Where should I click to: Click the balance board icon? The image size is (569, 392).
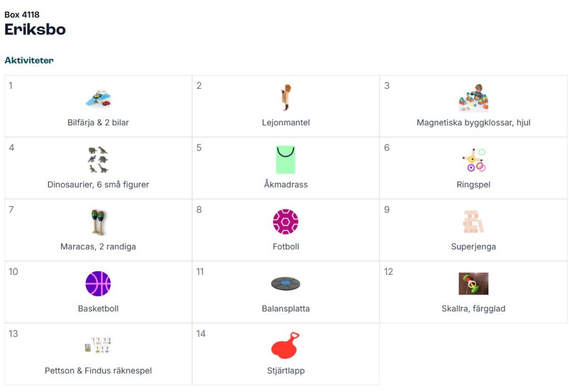point(286,284)
